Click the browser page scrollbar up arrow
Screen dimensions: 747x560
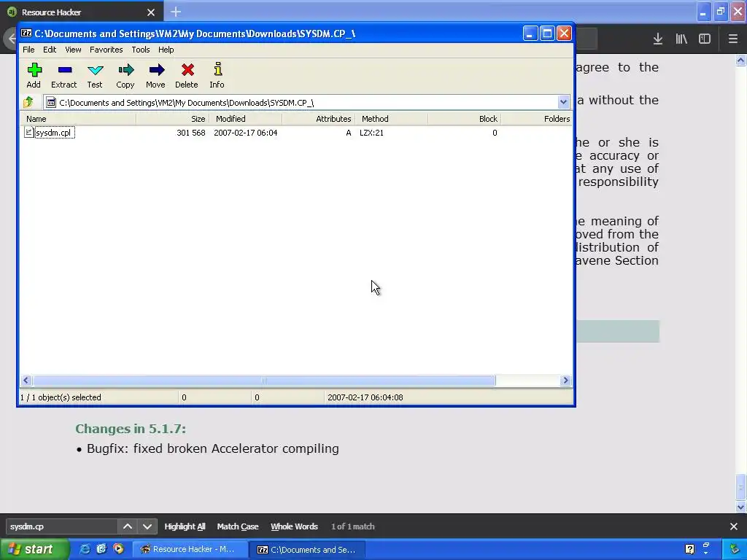coord(740,60)
